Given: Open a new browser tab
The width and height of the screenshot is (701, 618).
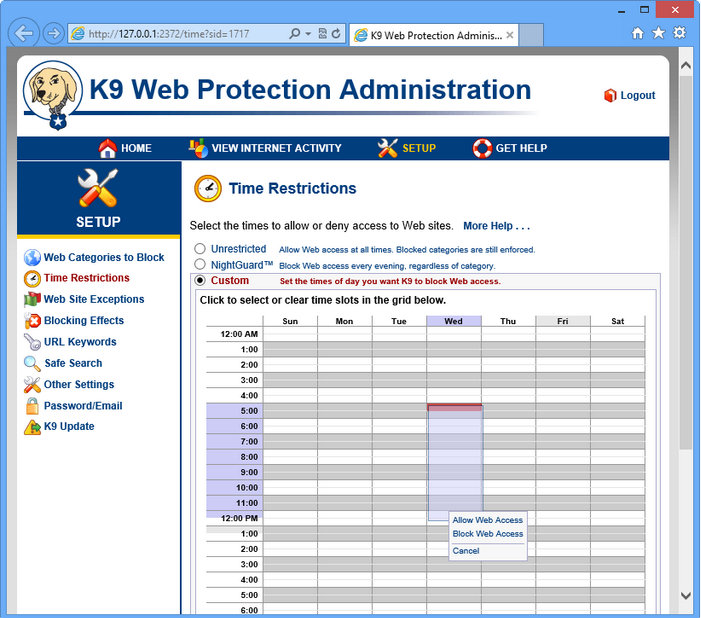Looking at the screenshot, I should [x=532, y=35].
